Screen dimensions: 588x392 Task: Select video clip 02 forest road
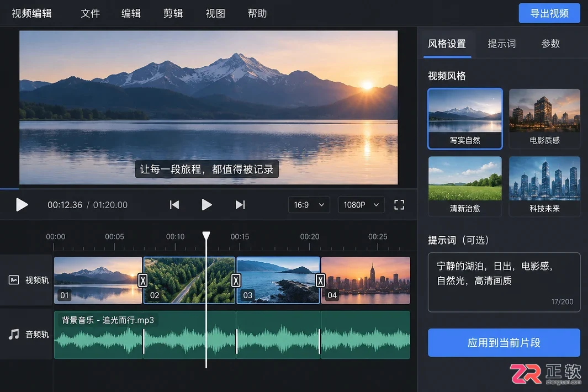click(x=189, y=280)
